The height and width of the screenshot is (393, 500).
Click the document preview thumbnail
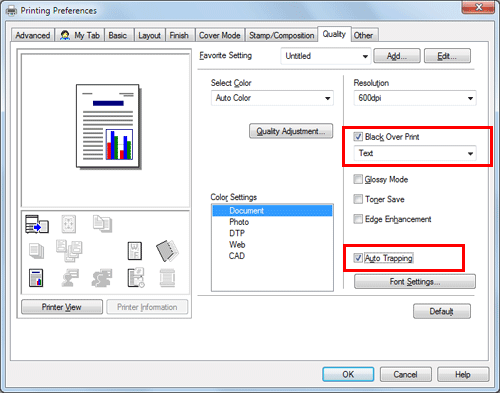tap(108, 127)
